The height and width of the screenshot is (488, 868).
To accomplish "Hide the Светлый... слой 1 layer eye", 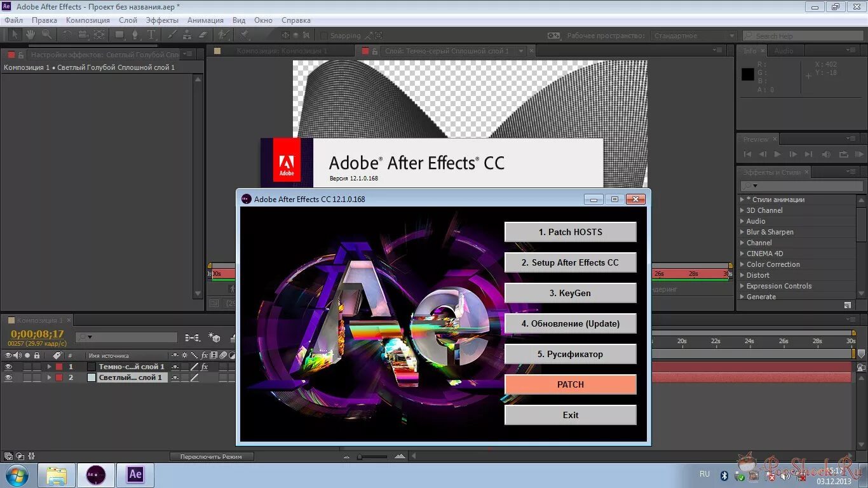I will coord(8,377).
